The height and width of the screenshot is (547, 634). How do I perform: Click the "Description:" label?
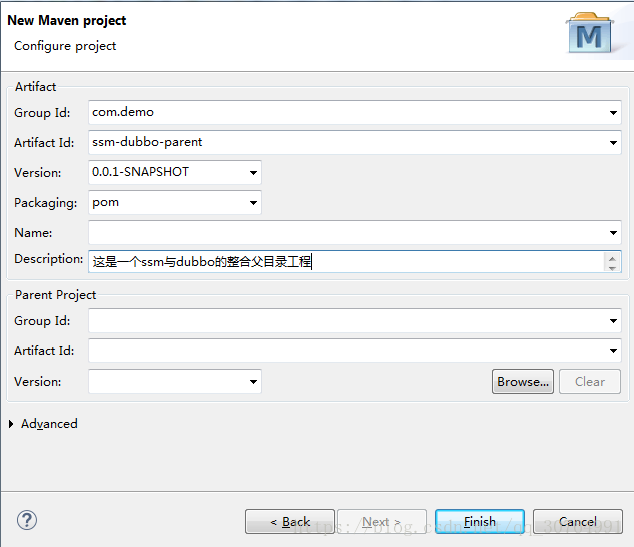(49, 259)
